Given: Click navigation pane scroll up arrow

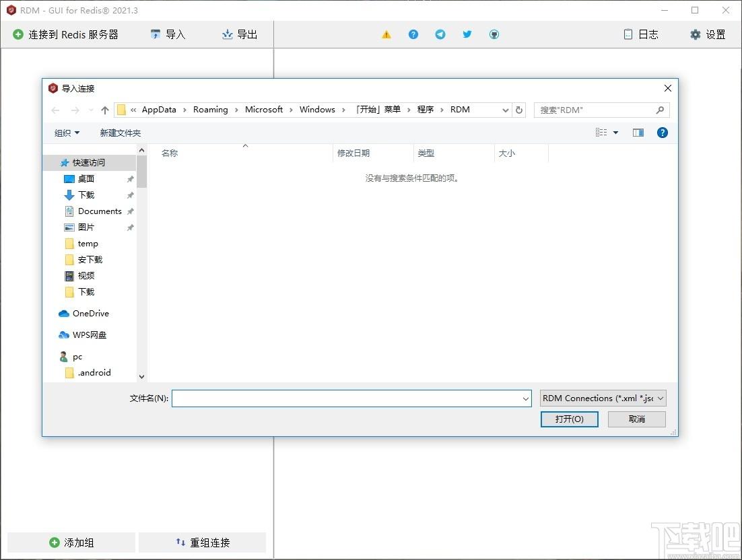Looking at the screenshot, I should [x=142, y=150].
